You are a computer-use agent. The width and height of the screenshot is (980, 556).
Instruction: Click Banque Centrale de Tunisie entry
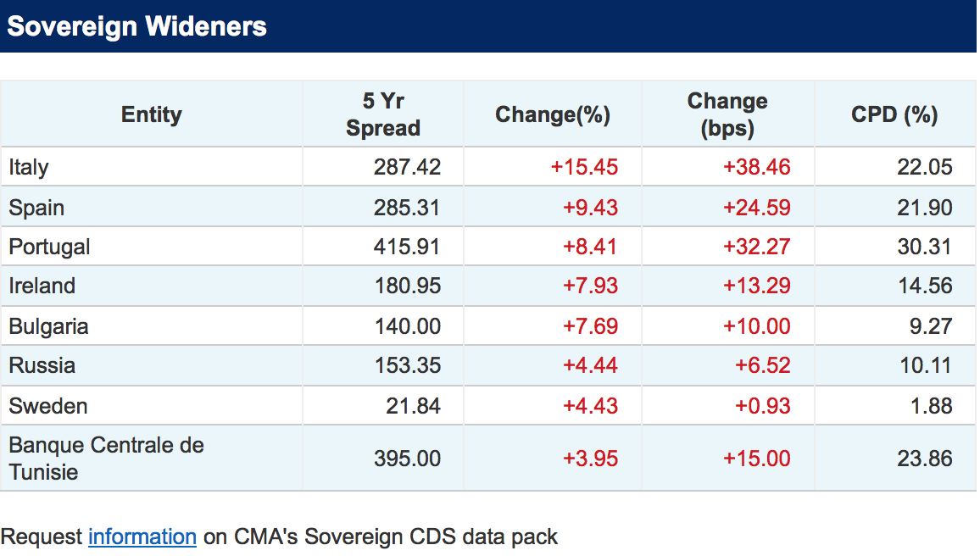(106, 459)
